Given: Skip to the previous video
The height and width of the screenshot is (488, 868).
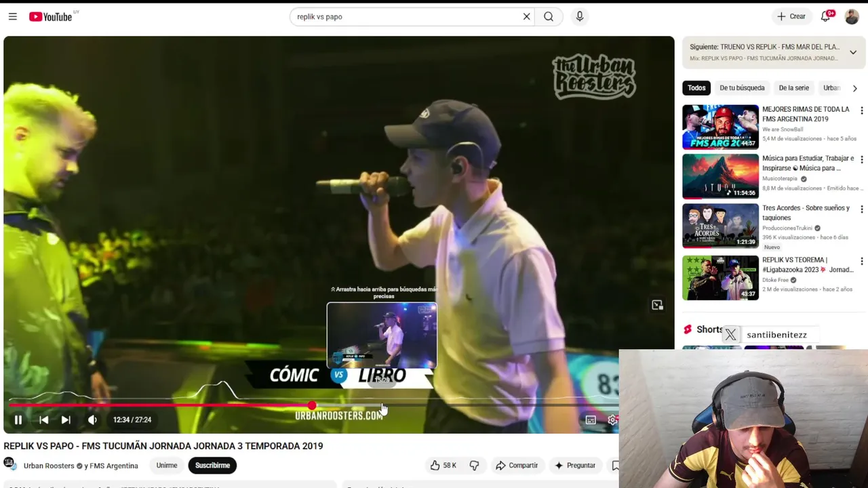Looking at the screenshot, I should (x=43, y=420).
